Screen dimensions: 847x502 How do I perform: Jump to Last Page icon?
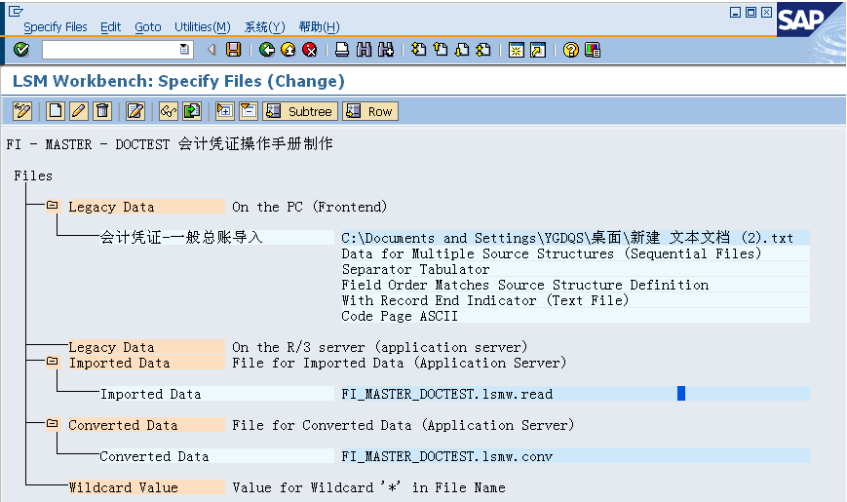click(483, 50)
